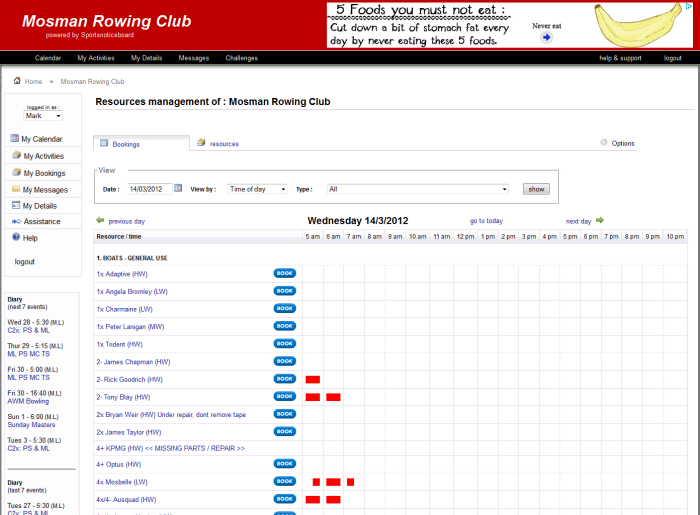Book the 4x Mosbelle (LW) boat
Image resolution: width=700 pixels, height=515 pixels.
tap(284, 481)
